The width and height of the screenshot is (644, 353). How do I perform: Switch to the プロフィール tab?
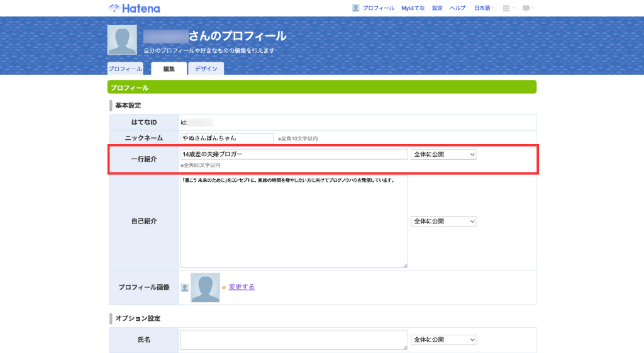(125, 69)
